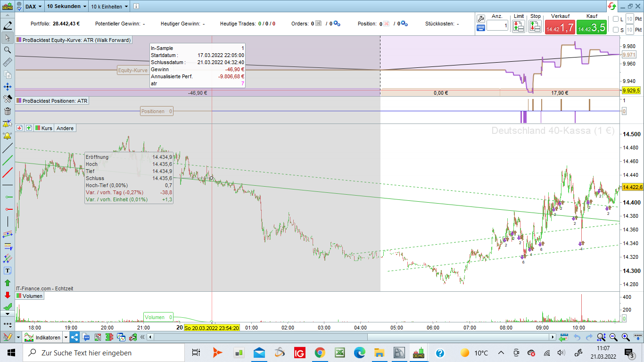Viewport: 644px width, 362px height.
Task: Click the scrollbar right arrow
Action: (x=553, y=337)
